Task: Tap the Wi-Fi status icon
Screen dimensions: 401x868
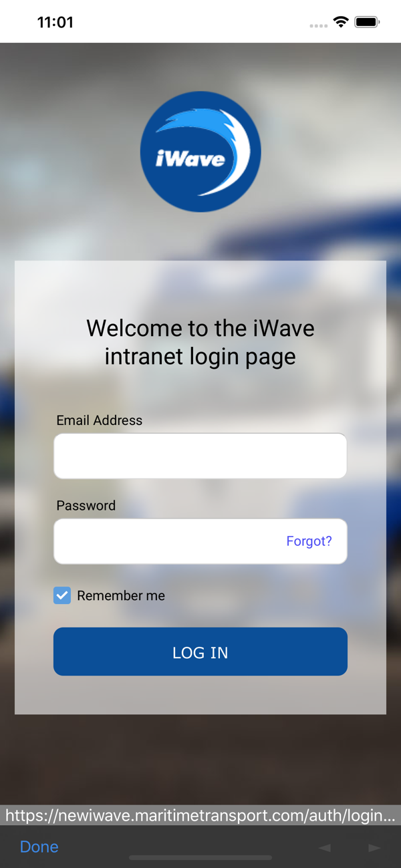Action: pyautogui.click(x=341, y=22)
